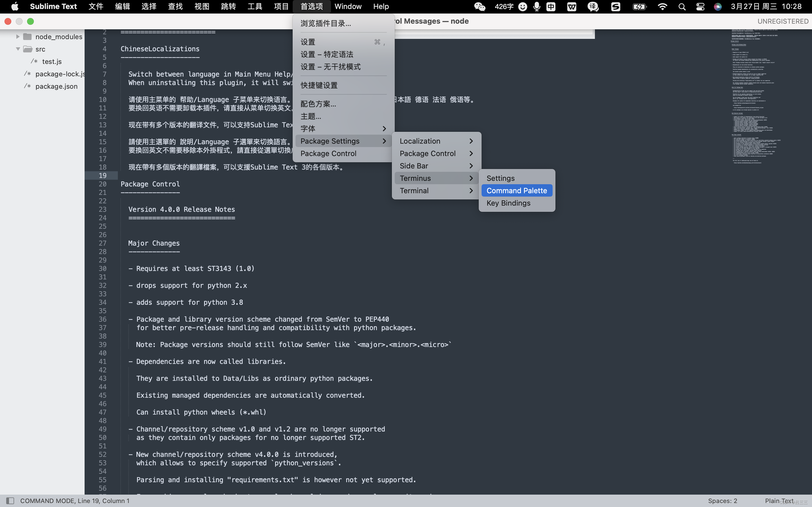This screenshot has width=812, height=507.
Task: Open WeChat icon in menu bar
Action: coord(480,6)
